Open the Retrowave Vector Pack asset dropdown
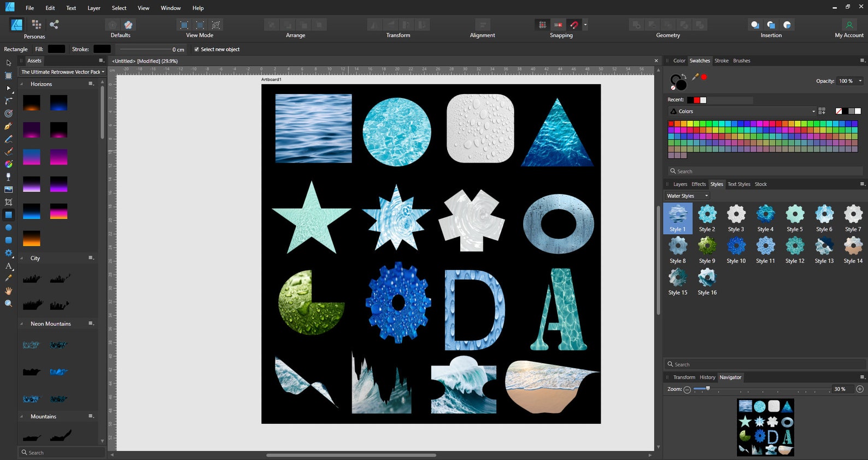Image resolution: width=868 pixels, height=460 pixels. coord(62,72)
